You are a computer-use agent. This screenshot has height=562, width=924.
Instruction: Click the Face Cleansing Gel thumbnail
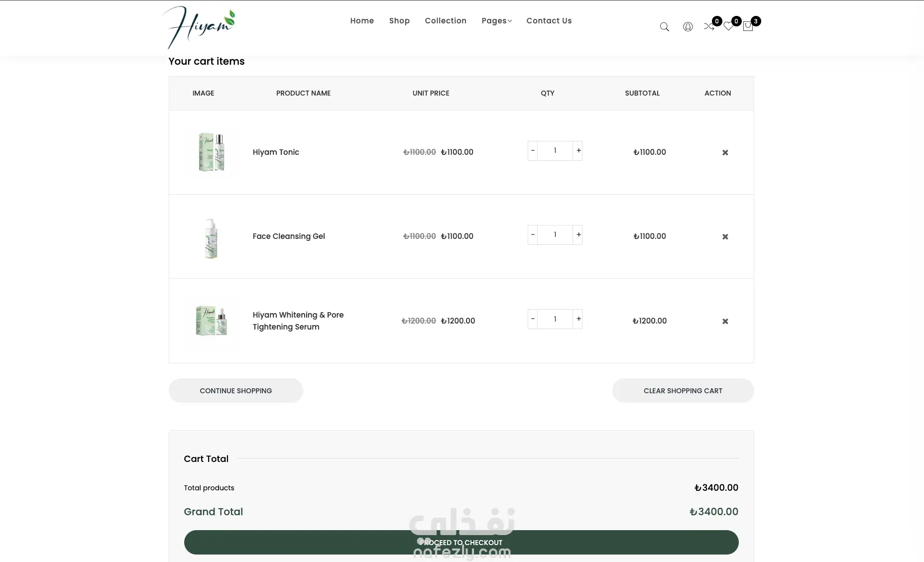212,238
